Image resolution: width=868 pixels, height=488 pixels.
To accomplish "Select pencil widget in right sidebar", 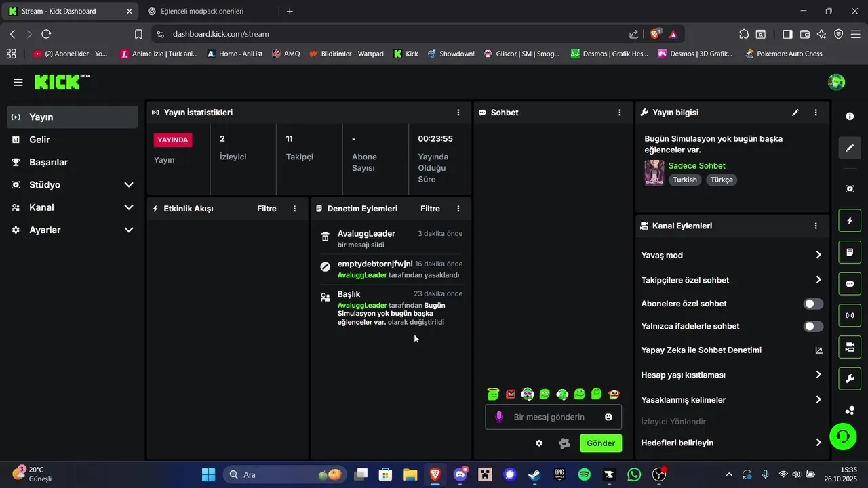I will coord(850,148).
